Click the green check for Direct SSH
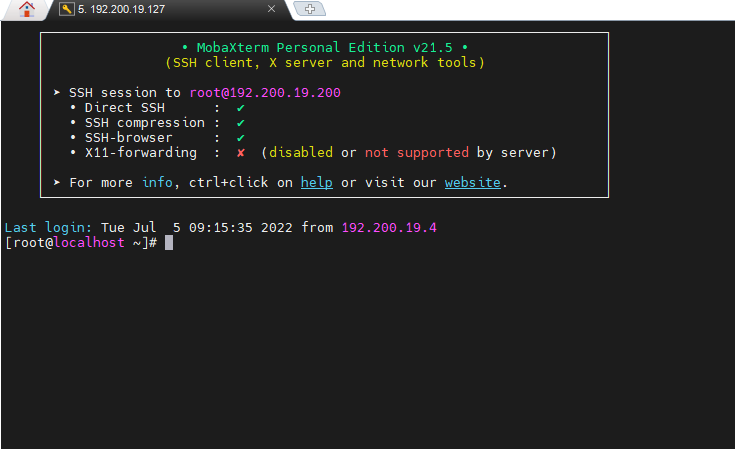The width and height of the screenshot is (735, 449). click(x=240, y=108)
